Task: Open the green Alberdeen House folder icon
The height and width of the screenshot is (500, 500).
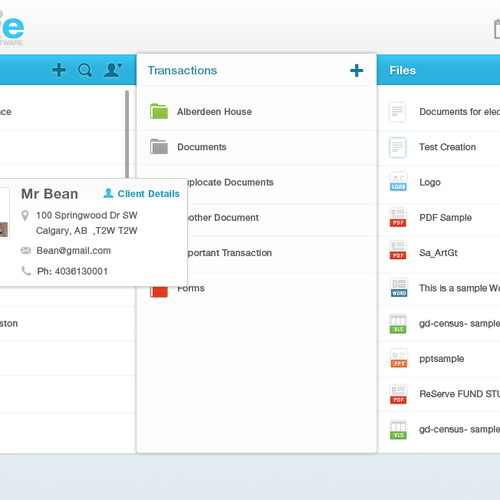Action: (x=159, y=111)
